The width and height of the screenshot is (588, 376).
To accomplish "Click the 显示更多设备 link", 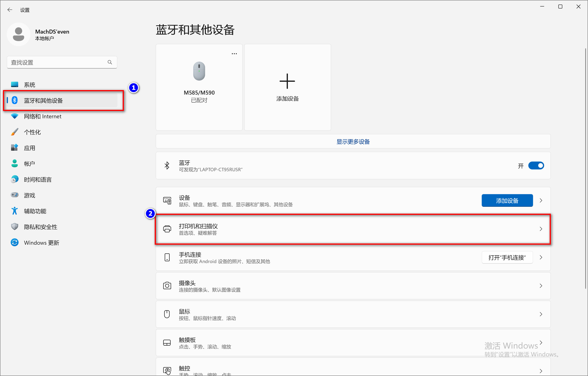I will [x=353, y=142].
